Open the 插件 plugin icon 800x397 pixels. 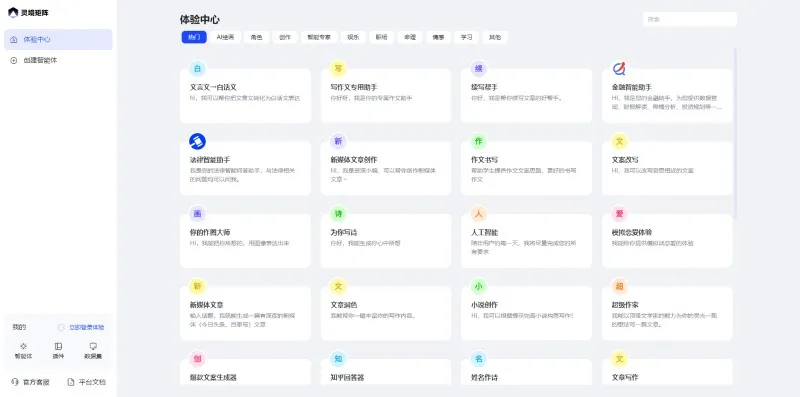tap(58, 346)
